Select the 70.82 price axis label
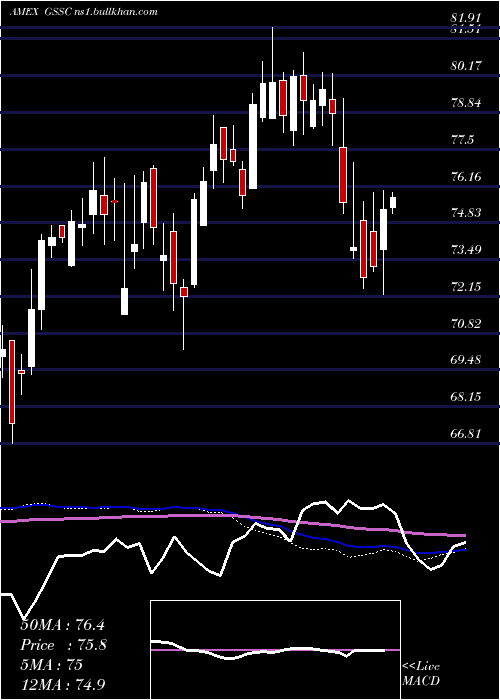The height and width of the screenshot is (700, 500). [x=467, y=324]
